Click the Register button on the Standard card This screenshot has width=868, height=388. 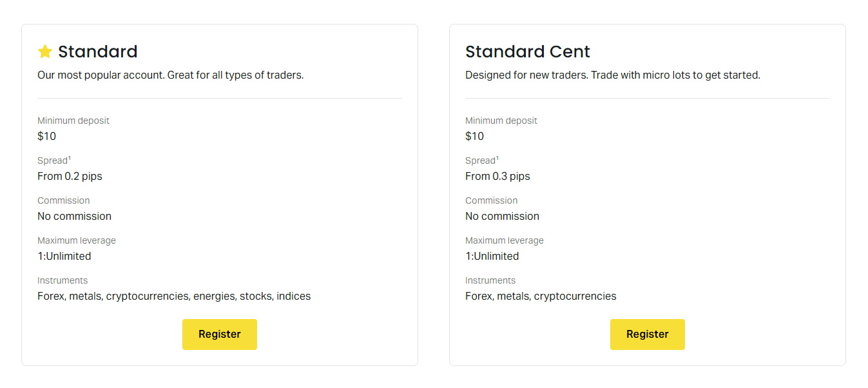[x=219, y=334]
